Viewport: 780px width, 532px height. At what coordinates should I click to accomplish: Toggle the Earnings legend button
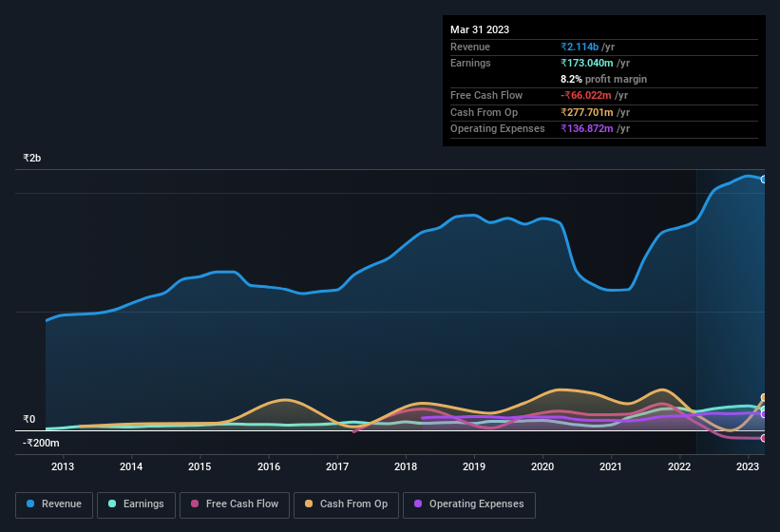click(136, 504)
